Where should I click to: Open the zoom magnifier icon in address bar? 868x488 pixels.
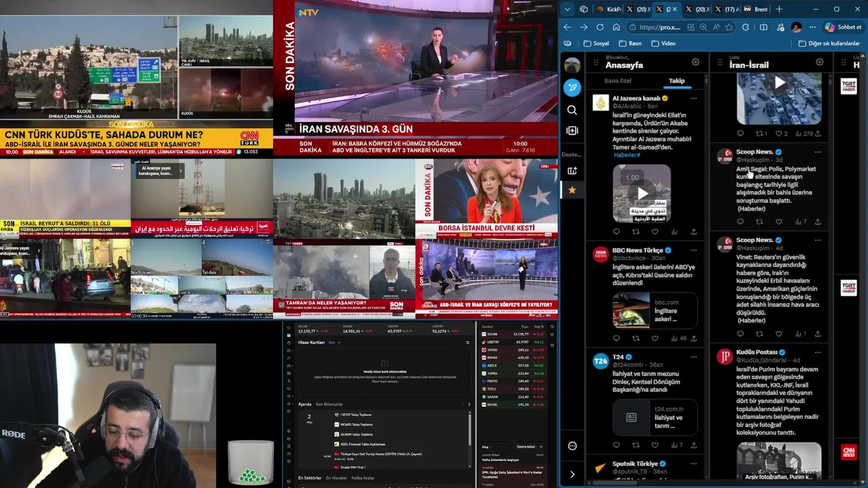click(x=703, y=27)
